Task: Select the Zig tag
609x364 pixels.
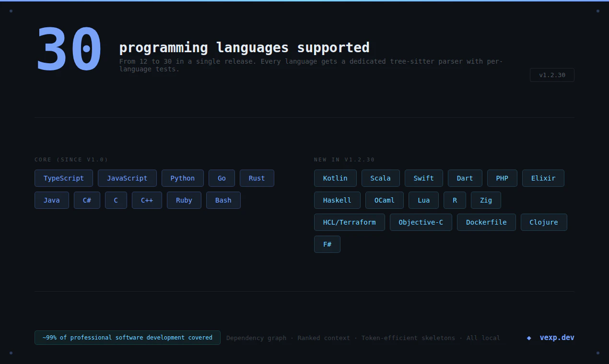Action: click(486, 200)
